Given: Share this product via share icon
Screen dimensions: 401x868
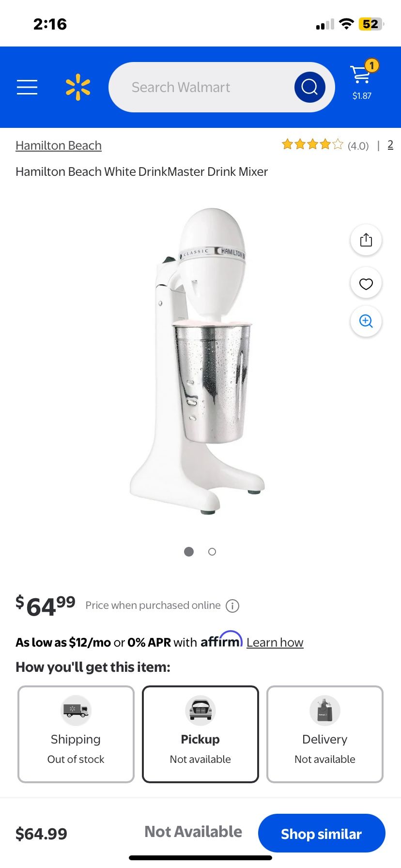Looking at the screenshot, I should pos(366,240).
